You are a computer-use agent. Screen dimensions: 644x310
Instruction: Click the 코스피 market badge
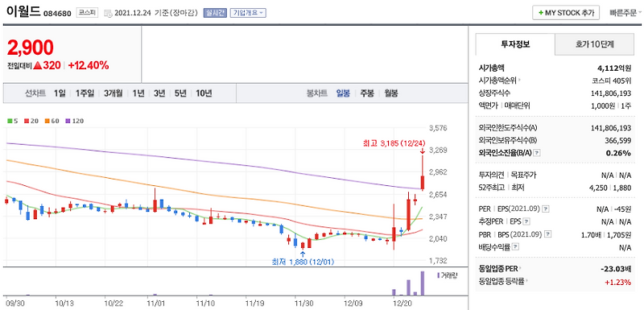(x=87, y=13)
